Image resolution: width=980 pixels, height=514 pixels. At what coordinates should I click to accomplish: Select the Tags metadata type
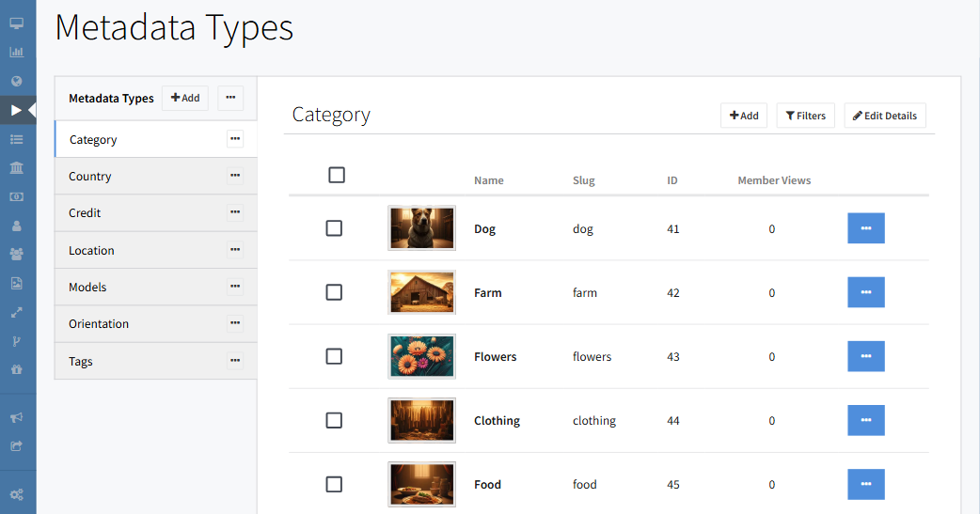tap(81, 361)
